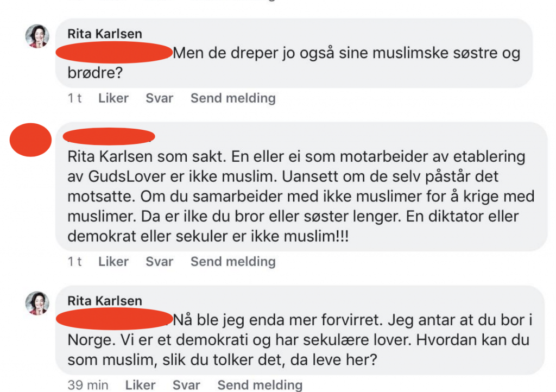This screenshot has width=556, height=392.
Task: Click the redacted red avatar of the second commenter
Action: pyautogui.click(x=31, y=140)
